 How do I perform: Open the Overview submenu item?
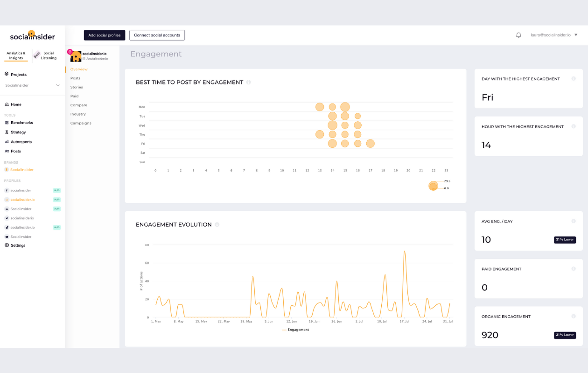point(79,69)
